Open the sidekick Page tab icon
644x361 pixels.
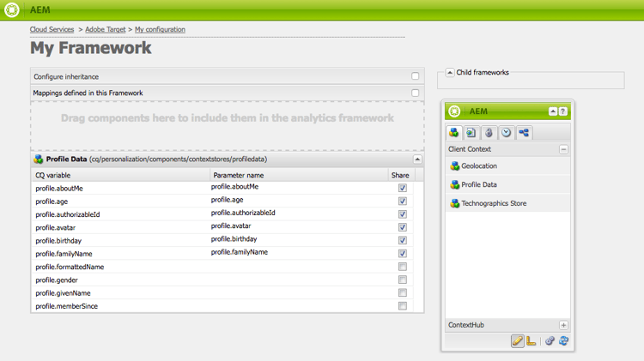click(471, 133)
